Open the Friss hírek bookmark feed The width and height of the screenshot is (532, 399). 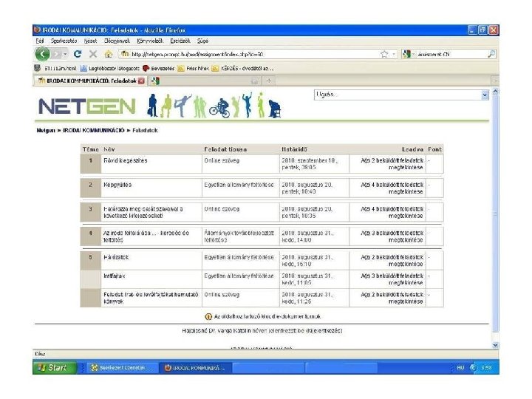point(193,69)
